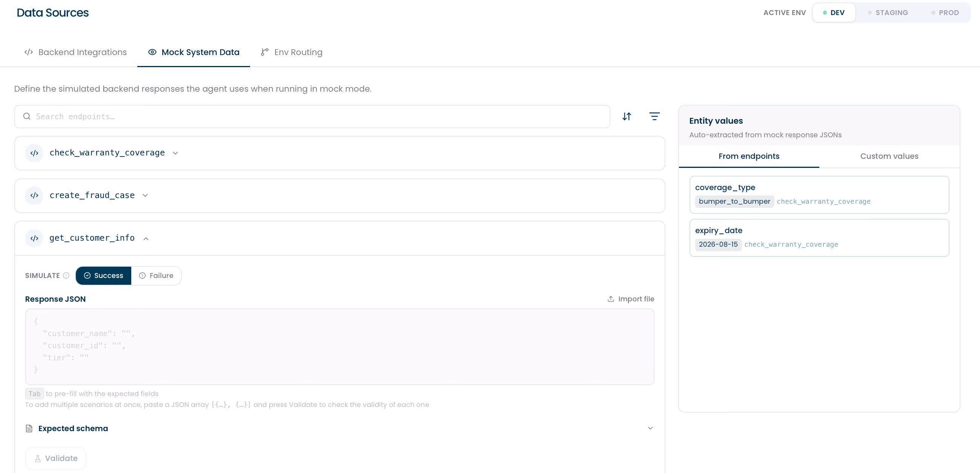Select the Failure simulate option
The width and height of the screenshot is (980, 473).
tap(156, 275)
